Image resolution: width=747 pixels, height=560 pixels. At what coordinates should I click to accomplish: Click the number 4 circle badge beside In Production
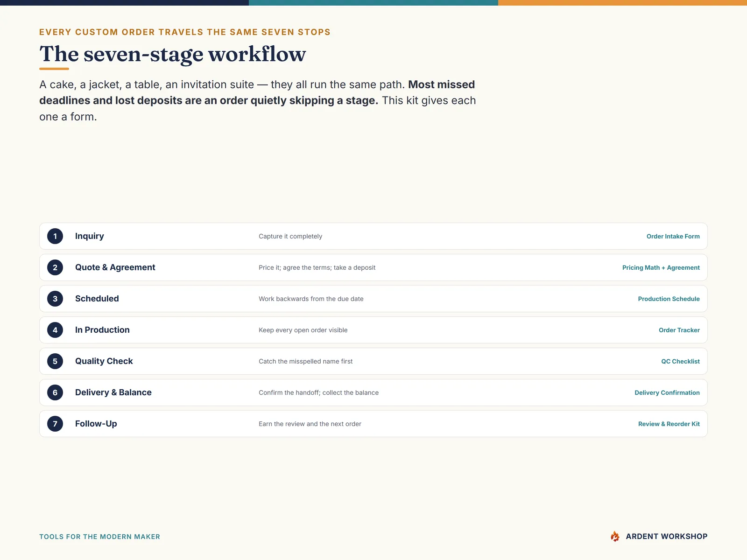55,330
